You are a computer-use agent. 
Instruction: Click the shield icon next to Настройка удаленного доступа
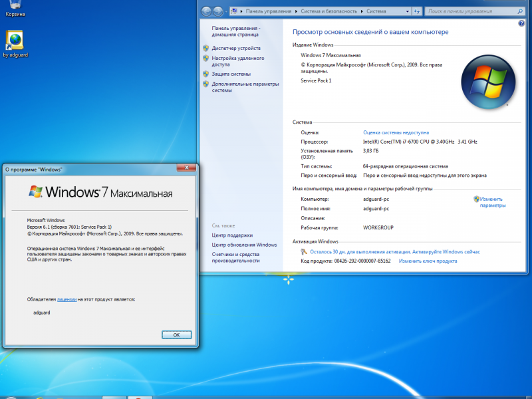206,58
